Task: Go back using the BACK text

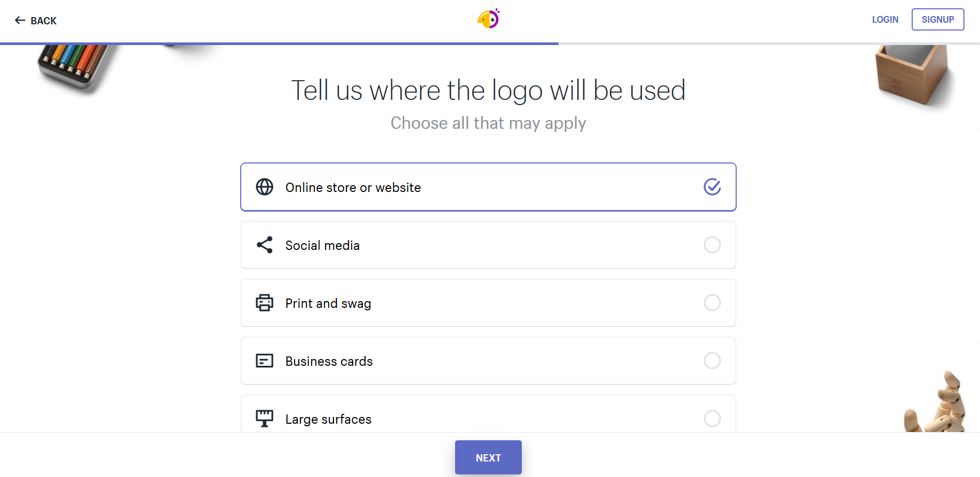Action: coord(43,21)
